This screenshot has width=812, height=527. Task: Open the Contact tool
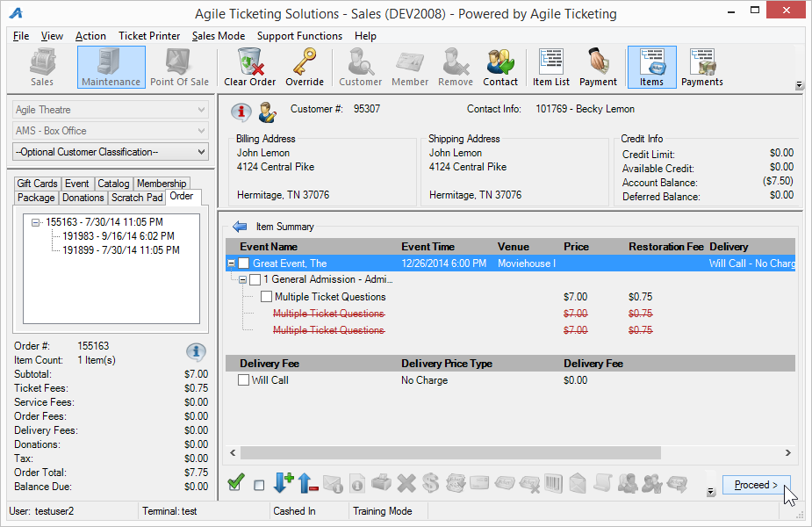click(500, 68)
